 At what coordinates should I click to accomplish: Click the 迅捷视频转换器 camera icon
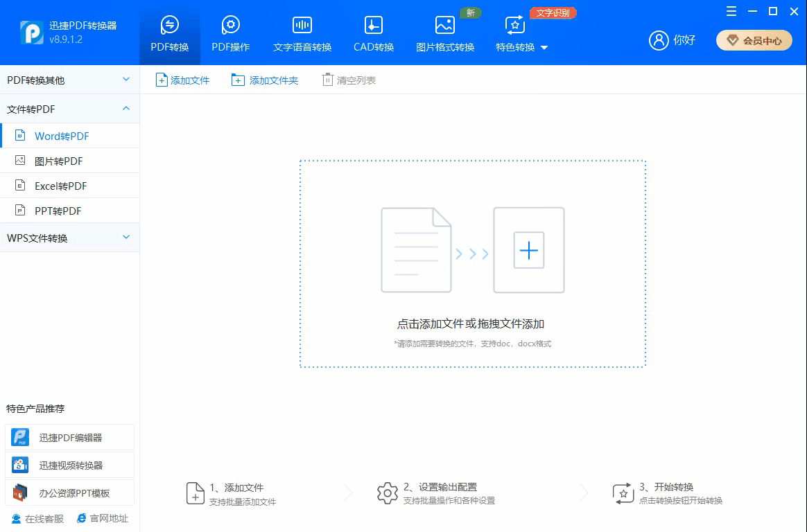20,465
